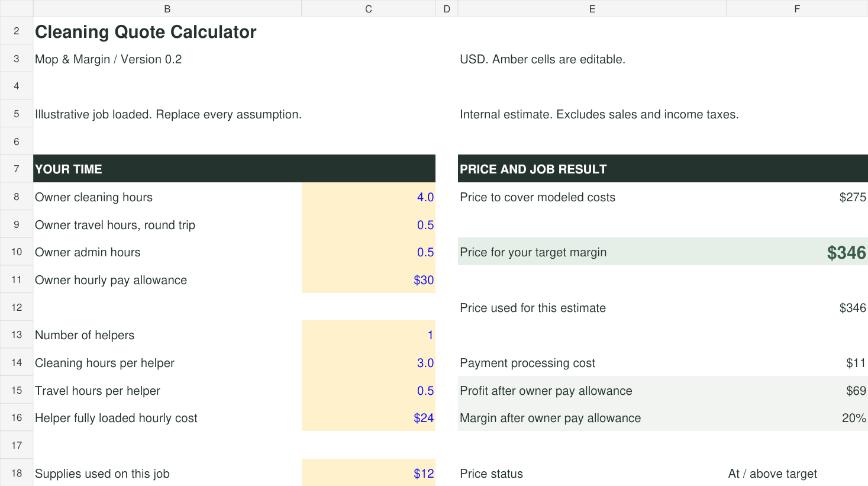
Task: Select row 17 header
Action: (x=17, y=445)
